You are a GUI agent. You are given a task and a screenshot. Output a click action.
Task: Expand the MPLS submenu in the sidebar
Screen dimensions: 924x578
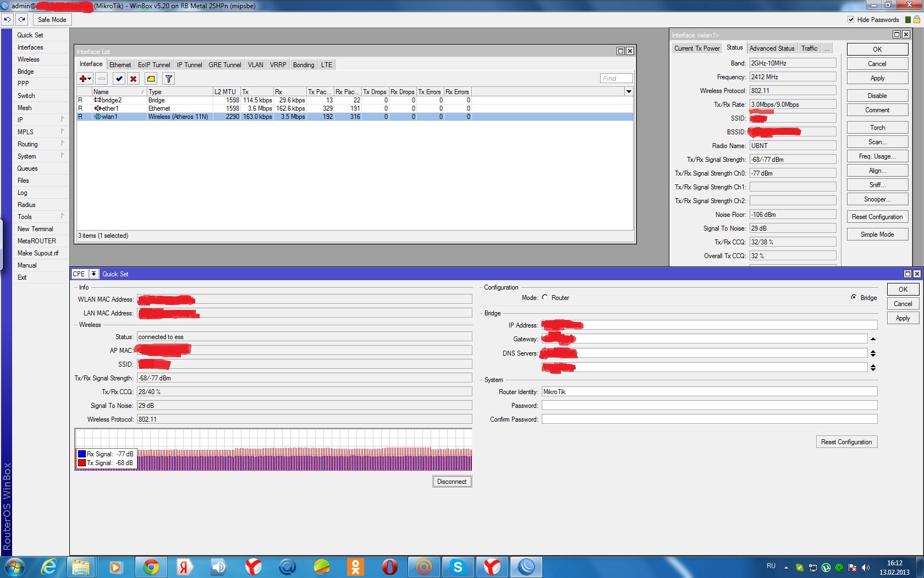(63, 132)
